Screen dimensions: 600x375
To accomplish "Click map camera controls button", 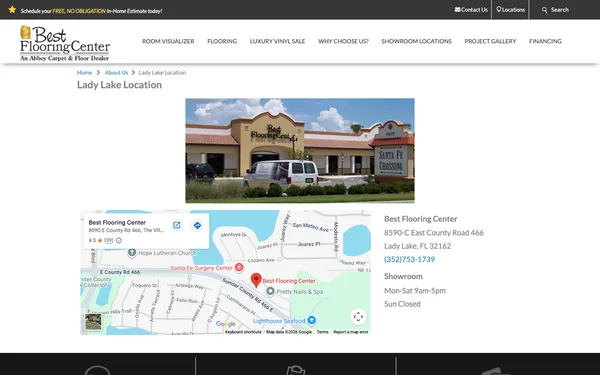I will point(358,316).
